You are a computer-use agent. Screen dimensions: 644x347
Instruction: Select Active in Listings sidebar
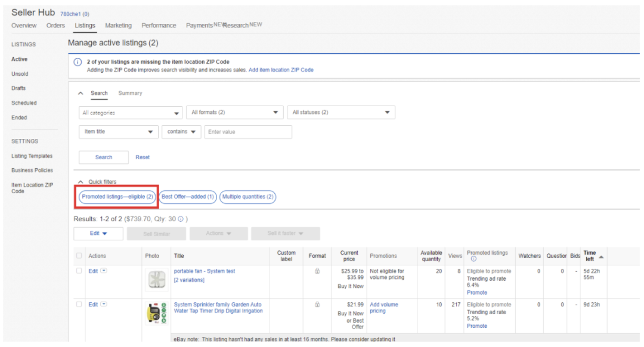click(x=19, y=59)
